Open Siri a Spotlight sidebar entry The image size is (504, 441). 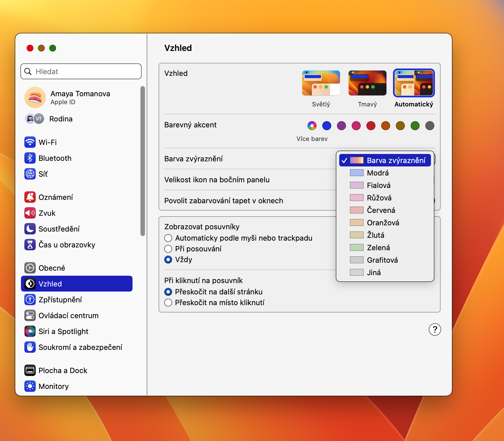coord(77,331)
